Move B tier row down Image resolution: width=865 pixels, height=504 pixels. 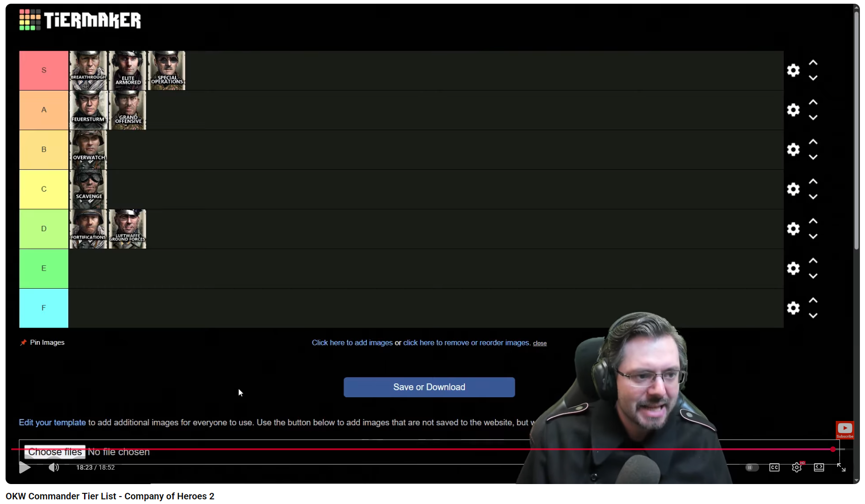[813, 157]
